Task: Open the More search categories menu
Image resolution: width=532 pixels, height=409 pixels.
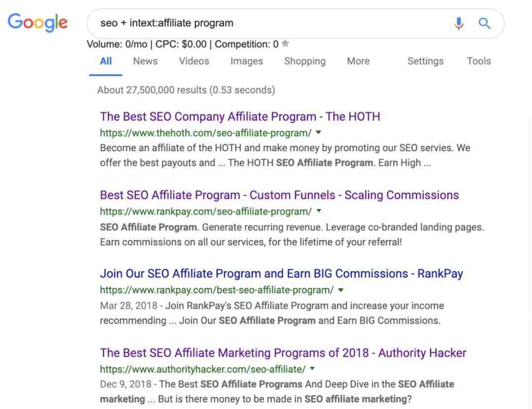Action: pyautogui.click(x=358, y=61)
